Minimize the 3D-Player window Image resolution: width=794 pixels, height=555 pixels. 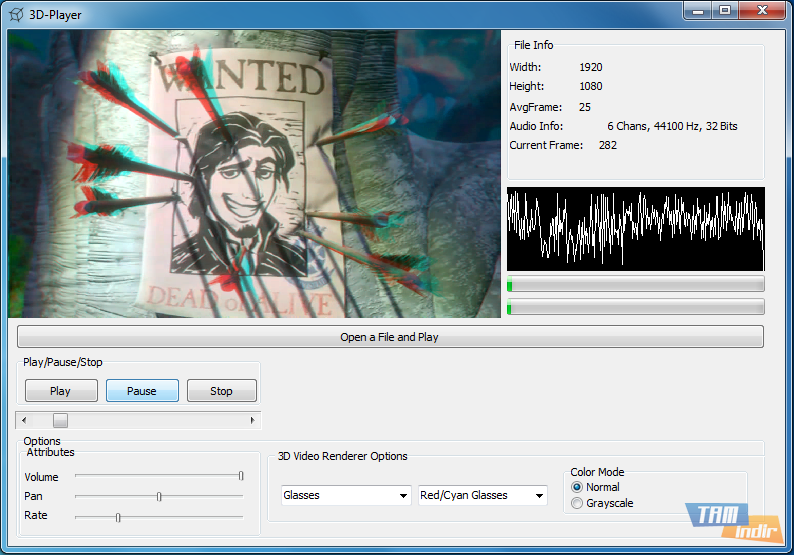698,11
